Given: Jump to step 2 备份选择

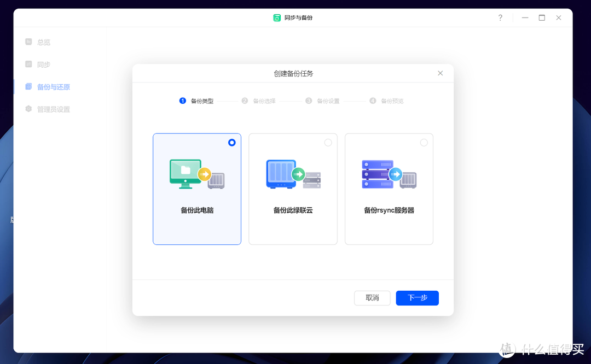Looking at the screenshot, I should pyautogui.click(x=259, y=101).
